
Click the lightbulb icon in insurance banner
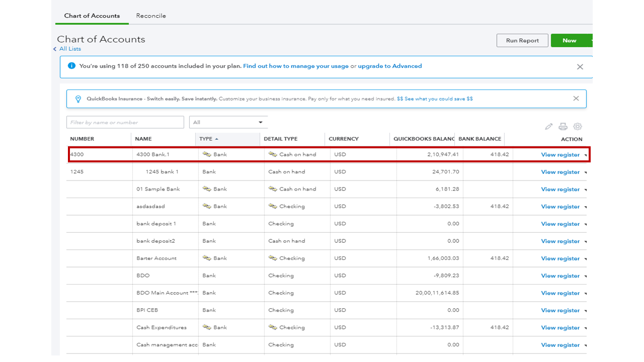78,99
